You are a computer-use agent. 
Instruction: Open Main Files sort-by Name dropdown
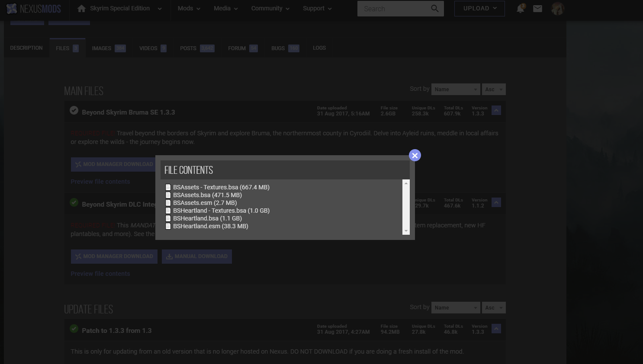(456, 89)
